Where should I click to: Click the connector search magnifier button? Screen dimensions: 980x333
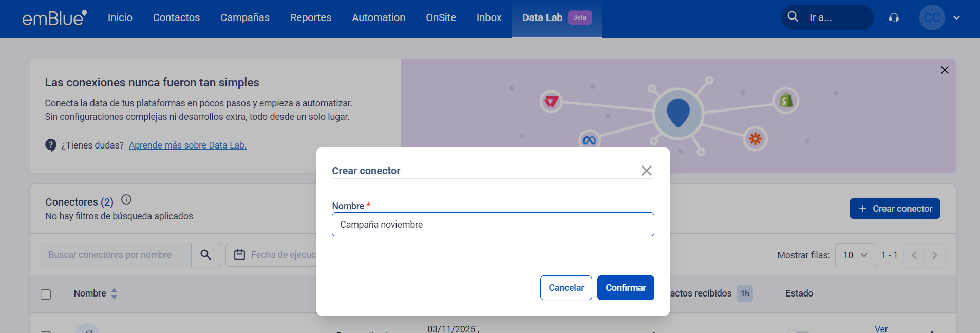[x=205, y=255]
